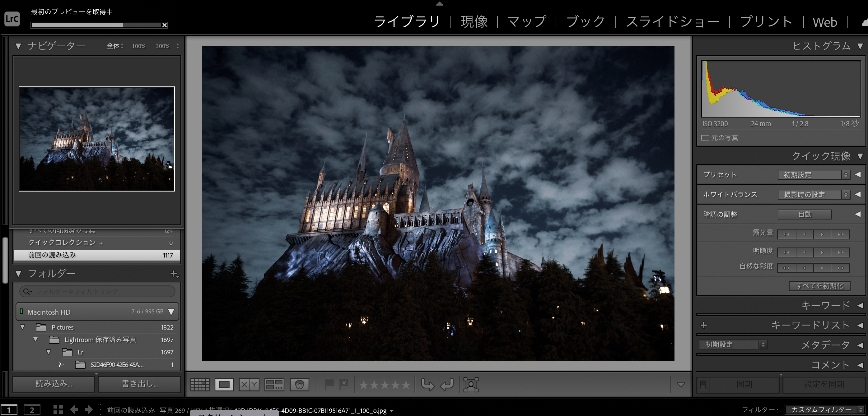The image size is (868, 416).
Task: Open the ブック module
Action: (x=586, y=22)
